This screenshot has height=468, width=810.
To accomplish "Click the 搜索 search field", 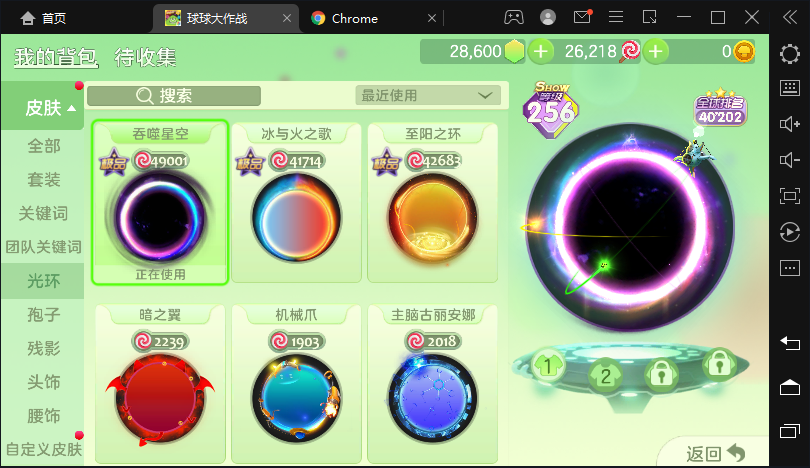I will coord(174,96).
